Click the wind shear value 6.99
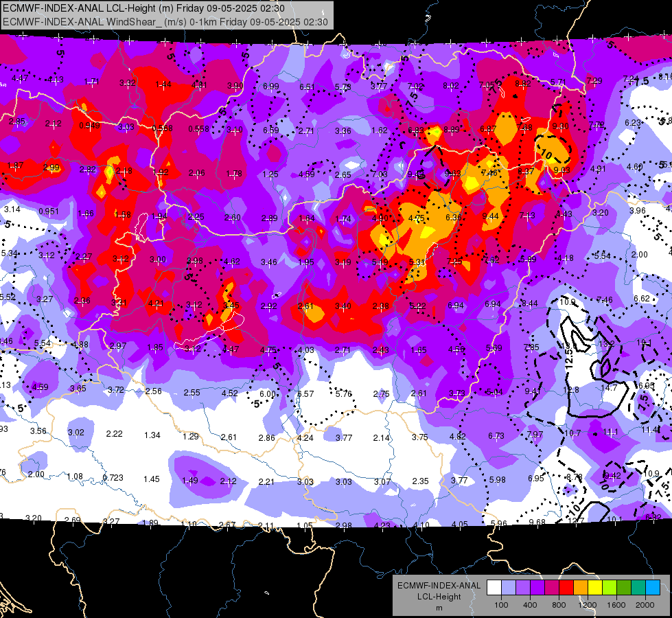672x618 pixels. [x=271, y=87]
